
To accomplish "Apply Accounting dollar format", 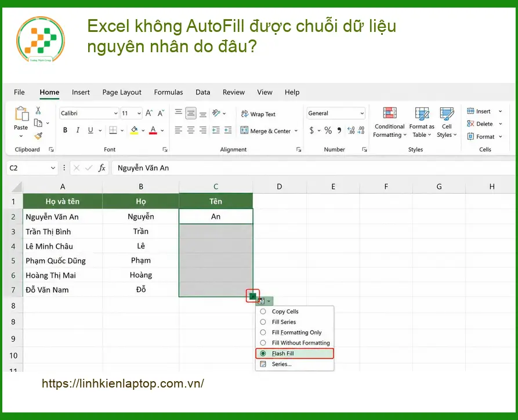I will 311,130.
